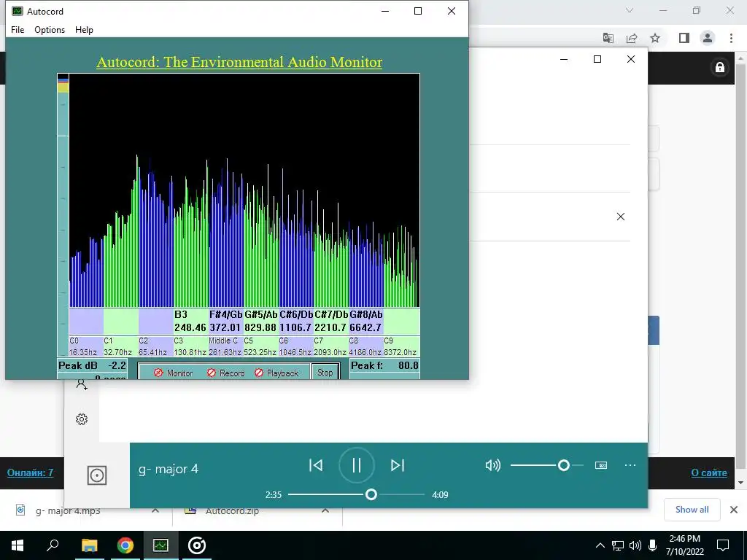Click the Онлайн: 7 link

[x=30, y=472]
